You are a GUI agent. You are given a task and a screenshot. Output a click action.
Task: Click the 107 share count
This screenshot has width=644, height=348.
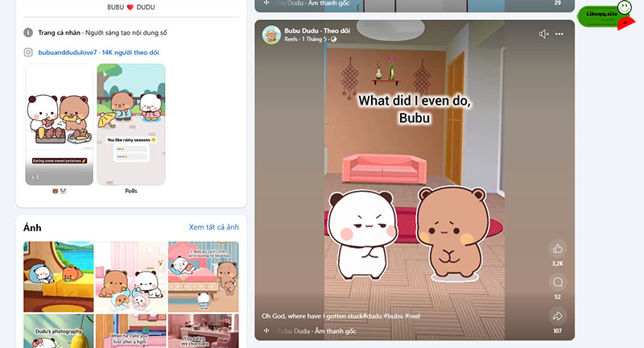557,331
